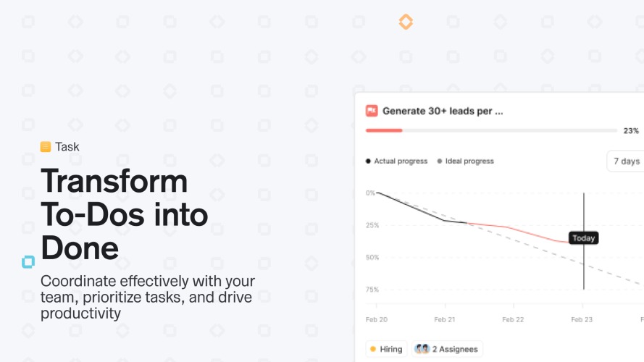Click the Transform To-Dos into Done heading
Viewport: 644px width, 362px height.
pos(124,214)
